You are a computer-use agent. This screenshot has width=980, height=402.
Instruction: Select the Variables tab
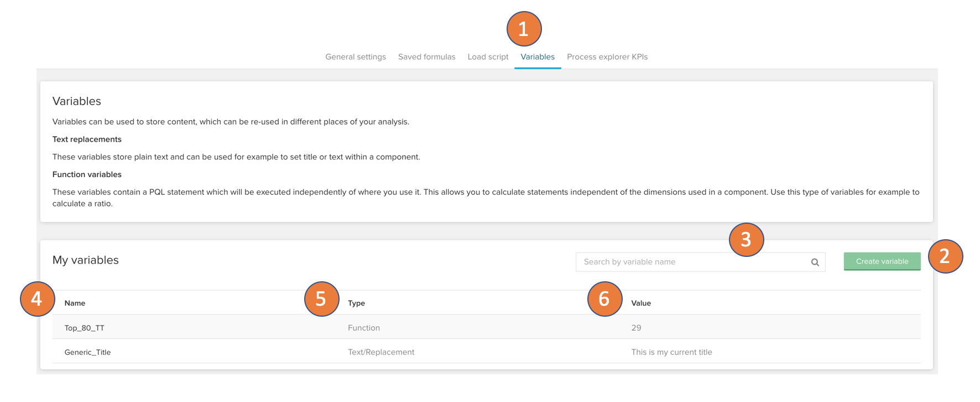point(537,57)
